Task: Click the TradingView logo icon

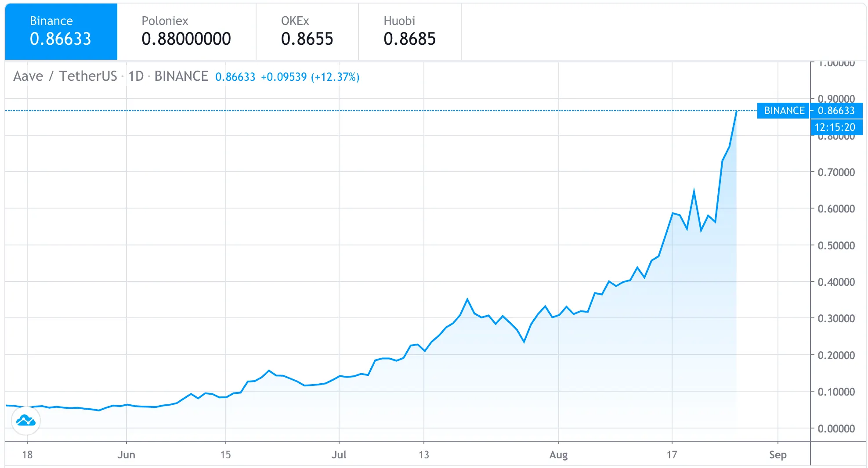Action: (26, 420)
